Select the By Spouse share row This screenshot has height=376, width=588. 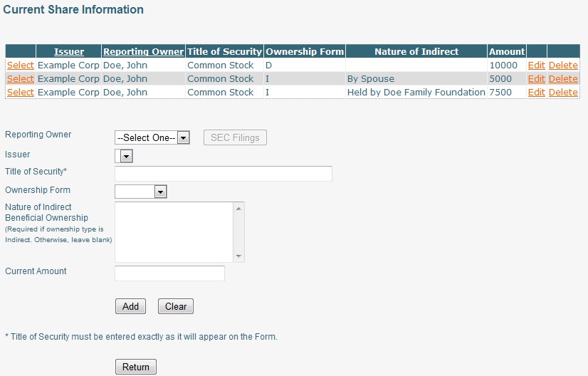pyautogui.click(x=21, y=78)
